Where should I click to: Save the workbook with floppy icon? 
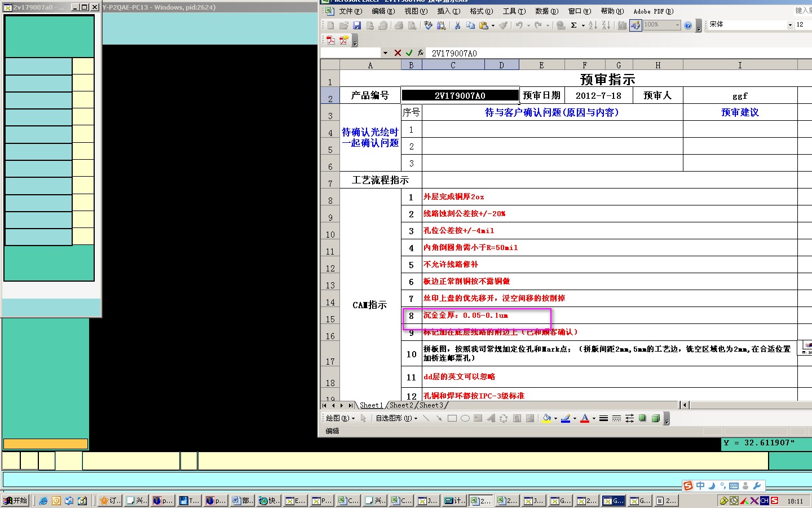click(357, 25)
